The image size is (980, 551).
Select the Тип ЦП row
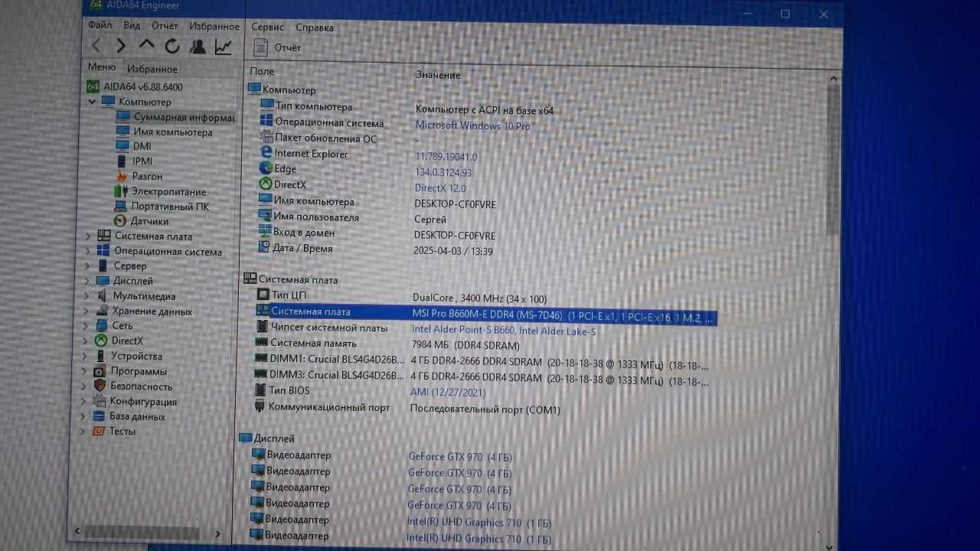[402, 297]
